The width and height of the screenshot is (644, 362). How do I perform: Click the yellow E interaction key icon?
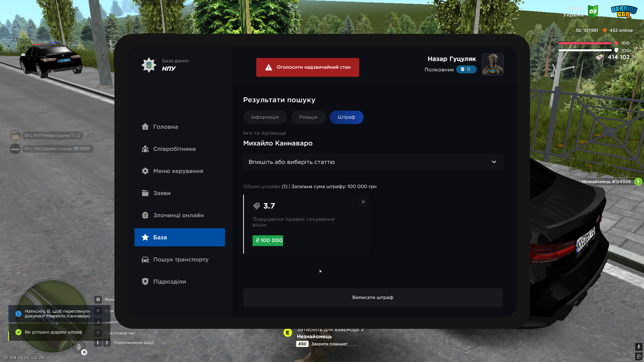288,332
